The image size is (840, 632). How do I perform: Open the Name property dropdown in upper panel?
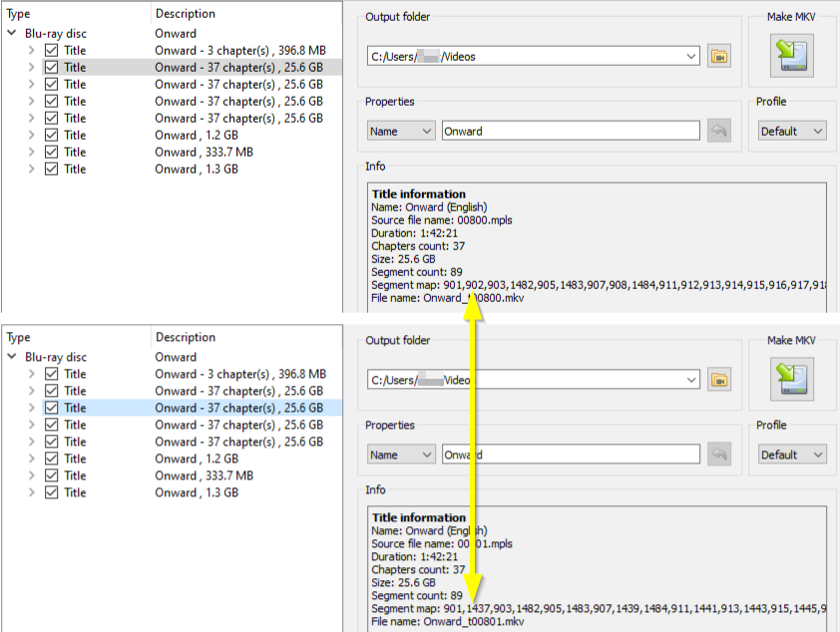coord(401,132)
